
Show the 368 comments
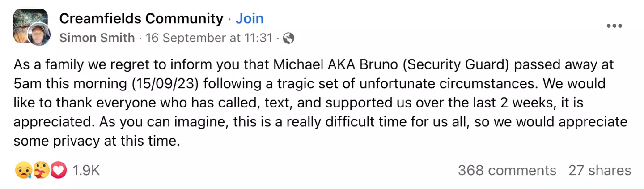(x=507, y=171)
